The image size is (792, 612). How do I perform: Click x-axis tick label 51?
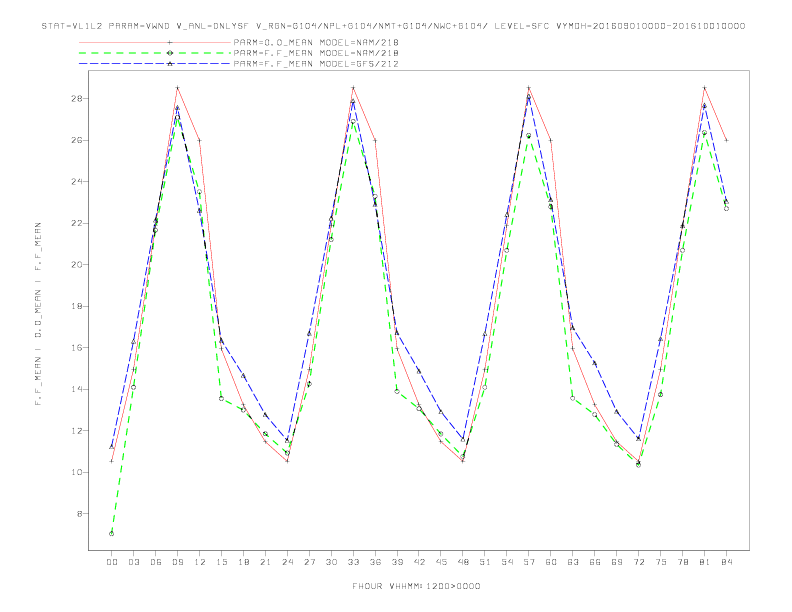(x=485, y=562)
